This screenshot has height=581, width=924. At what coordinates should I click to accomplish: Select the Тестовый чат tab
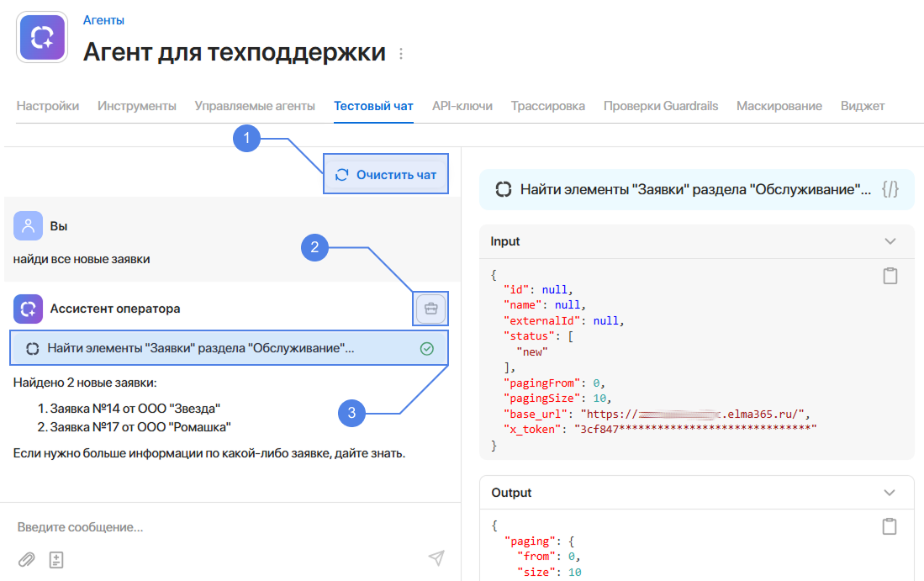point(373,106)
